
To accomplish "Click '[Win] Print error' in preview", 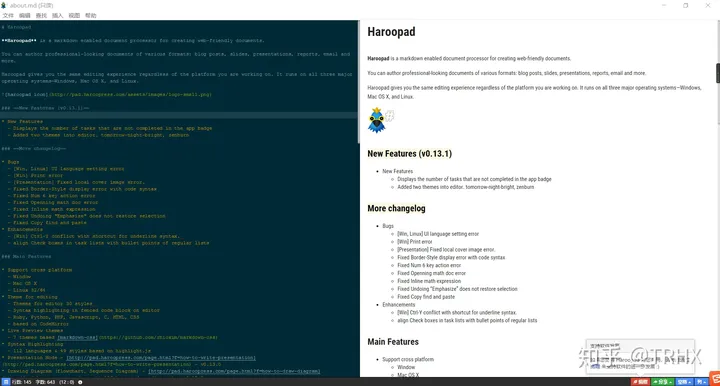I will point(415,242).
